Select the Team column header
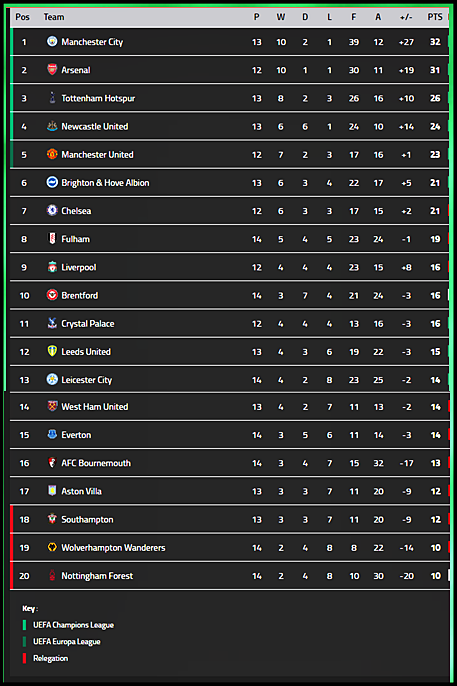The width and height of the screenshot is (457, 686). [54, 17]
